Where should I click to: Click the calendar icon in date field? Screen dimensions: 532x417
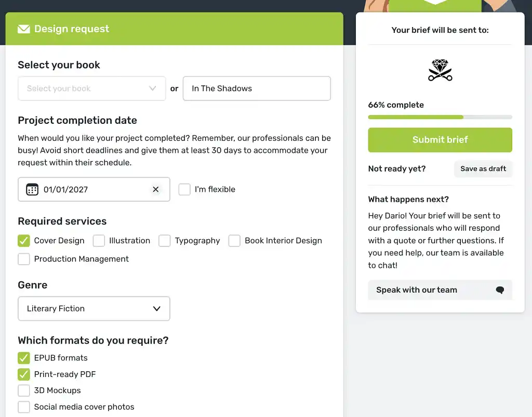click(32, 189)
